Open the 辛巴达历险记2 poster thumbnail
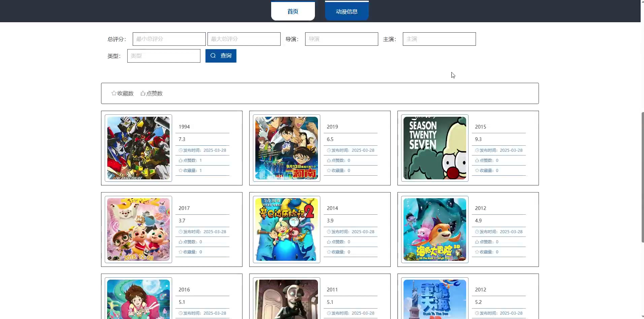644x319 pixels. (x=287, y=229)
